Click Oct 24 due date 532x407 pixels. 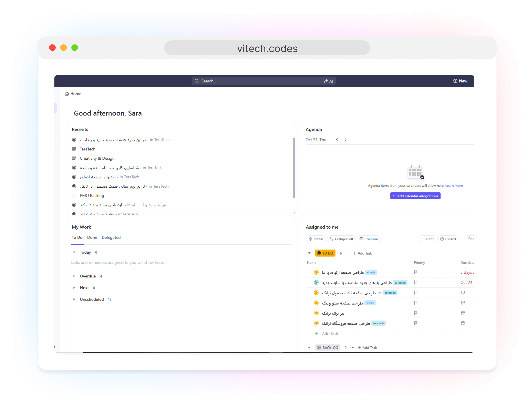coord(466,283)
